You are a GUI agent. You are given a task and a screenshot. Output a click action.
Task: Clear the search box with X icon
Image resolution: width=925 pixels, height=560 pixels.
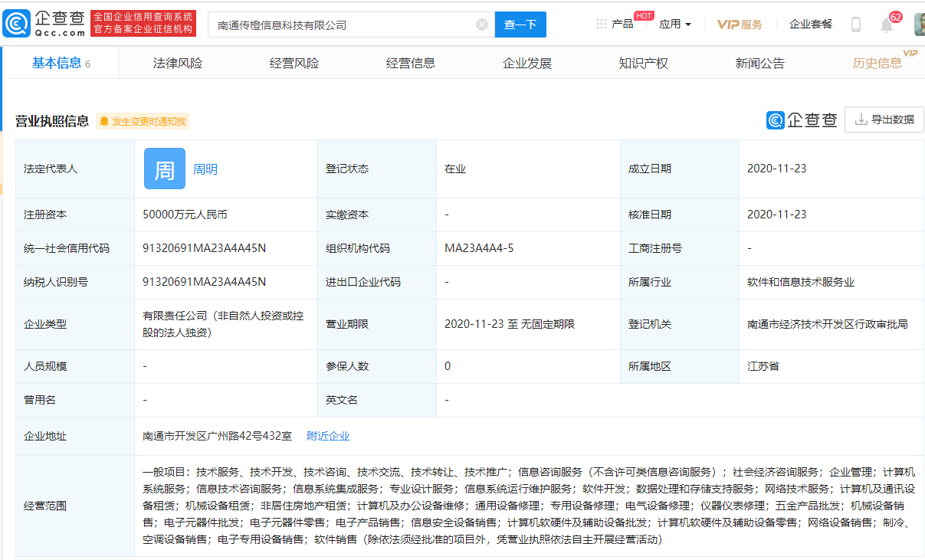pyautogui.click(x=482, y=25)
